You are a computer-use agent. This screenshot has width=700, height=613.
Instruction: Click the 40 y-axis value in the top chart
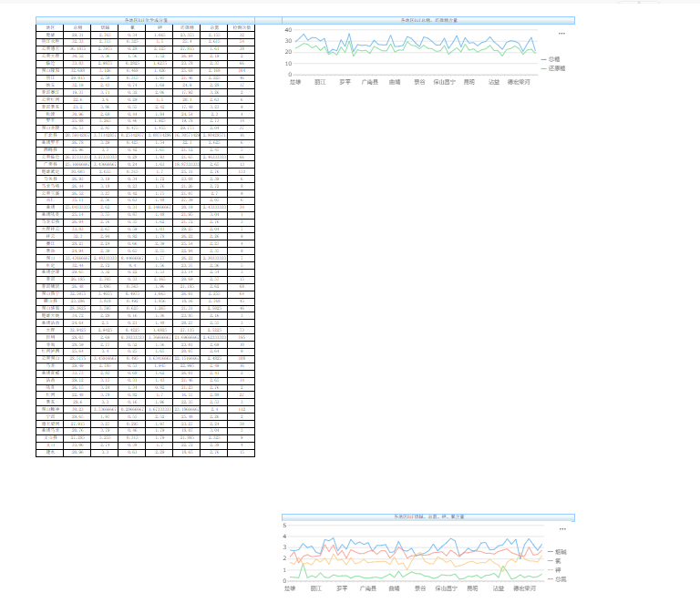[288, 30]
